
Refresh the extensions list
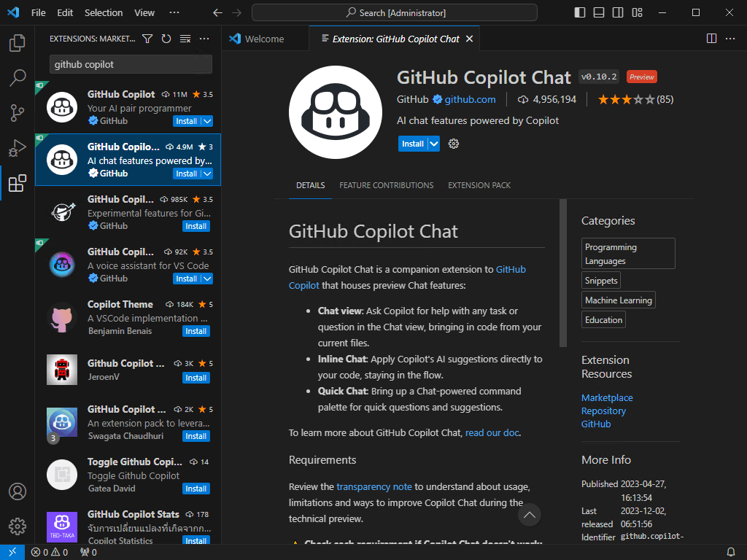(166, 39)
